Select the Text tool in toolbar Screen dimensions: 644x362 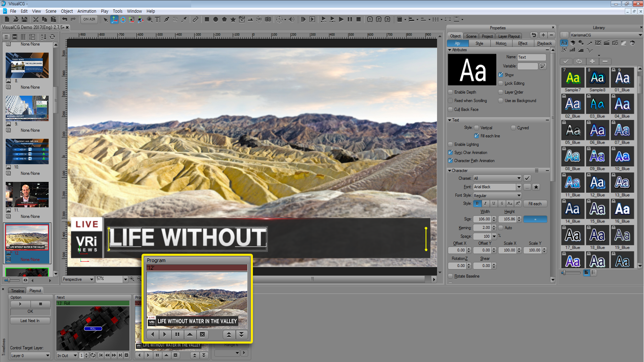point(158,19)
